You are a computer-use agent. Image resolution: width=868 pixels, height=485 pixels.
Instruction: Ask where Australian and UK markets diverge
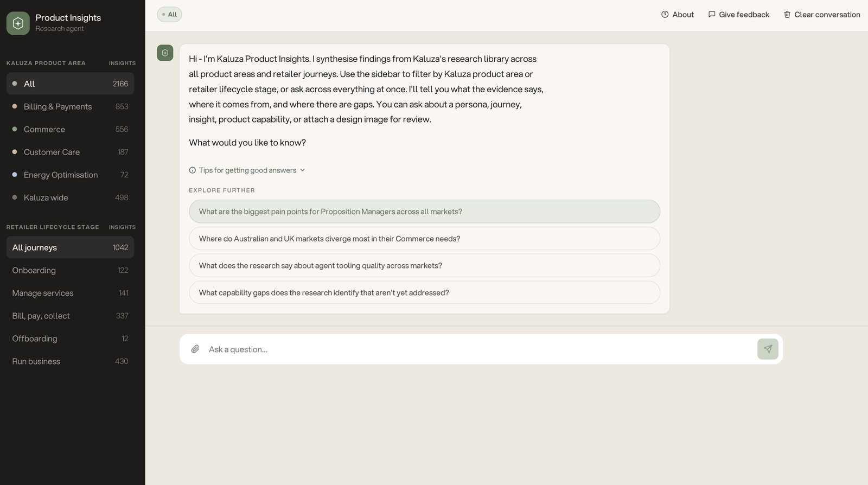coord(424,239)
